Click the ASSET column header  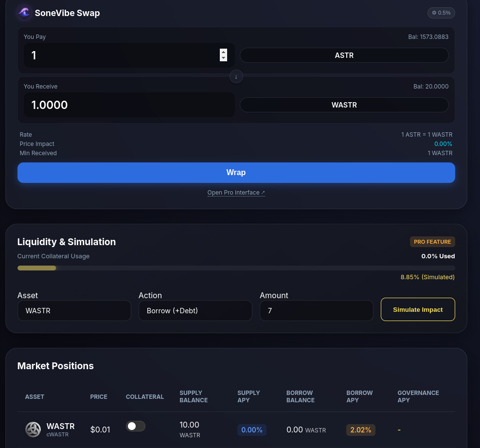point(35,396)
